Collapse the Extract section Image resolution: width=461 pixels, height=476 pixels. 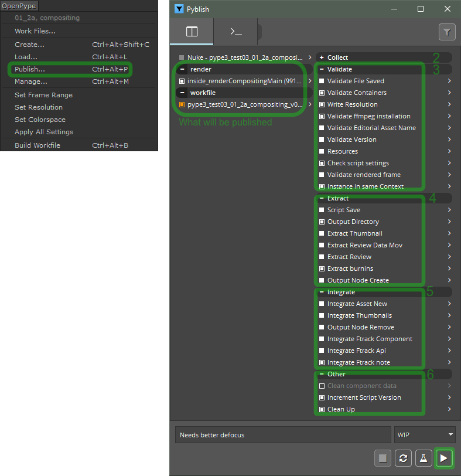tap(322, 198)
